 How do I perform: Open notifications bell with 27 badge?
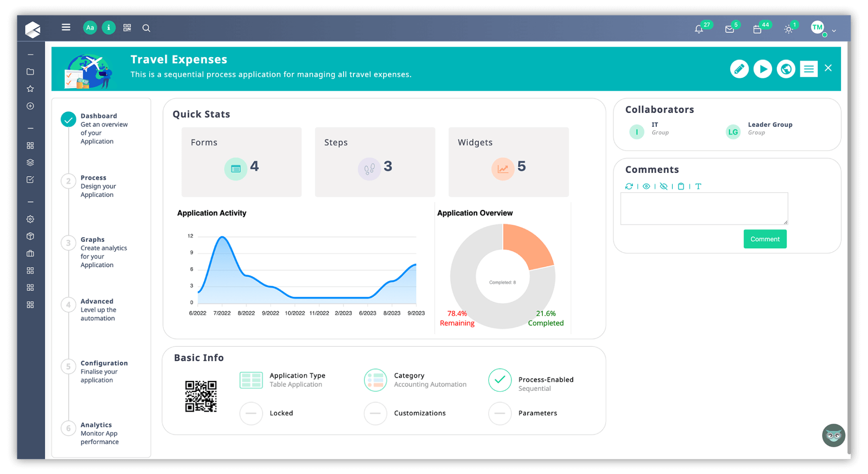click(x=699, y=29)
